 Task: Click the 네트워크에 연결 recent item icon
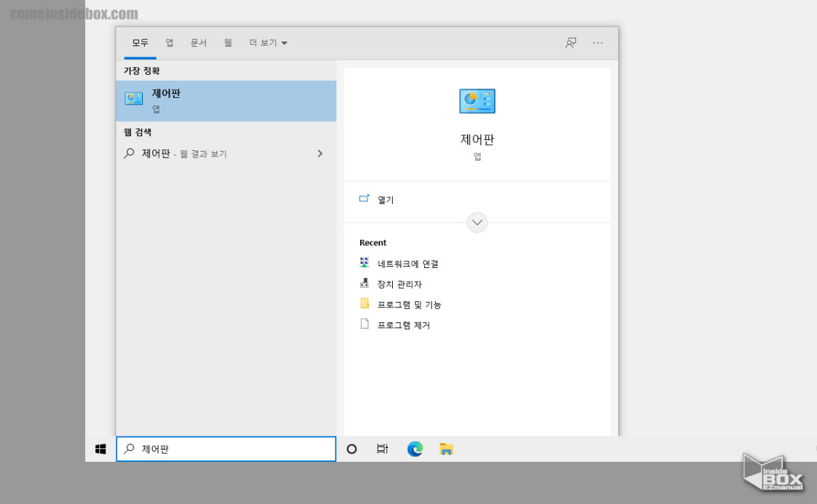[x=364, y=263]
